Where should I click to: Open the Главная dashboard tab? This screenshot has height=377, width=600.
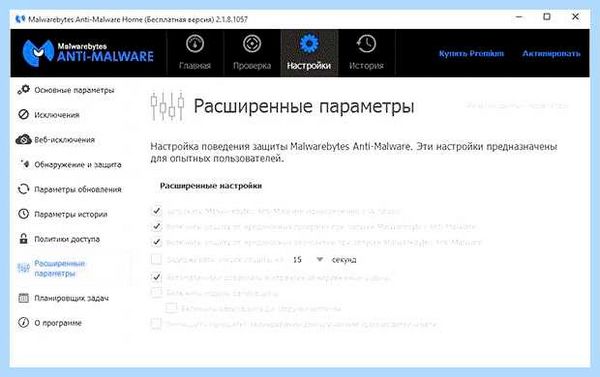[x=195, y=53]
